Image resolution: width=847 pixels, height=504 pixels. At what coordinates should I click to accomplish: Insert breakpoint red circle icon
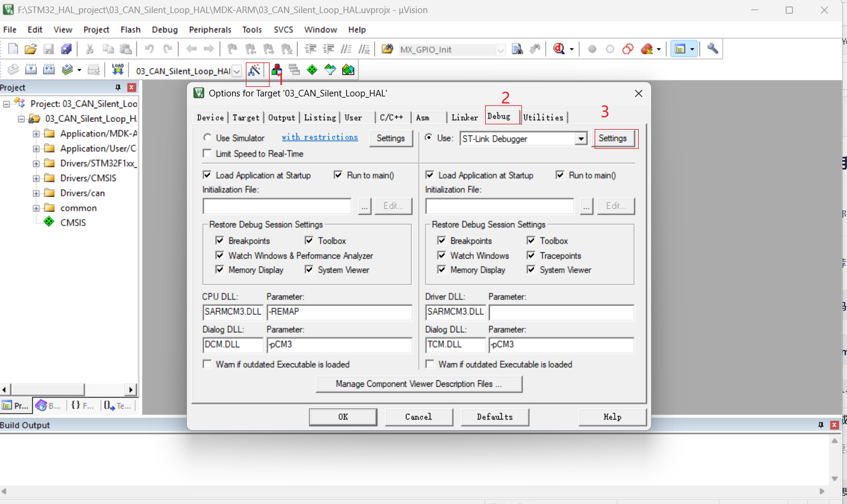tap(592, 49)
